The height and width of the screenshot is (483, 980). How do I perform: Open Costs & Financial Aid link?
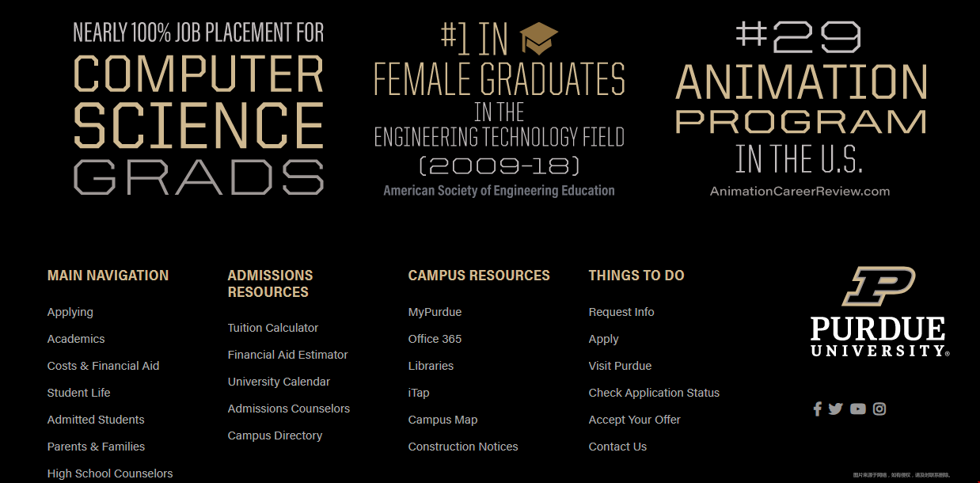point(104,366)
